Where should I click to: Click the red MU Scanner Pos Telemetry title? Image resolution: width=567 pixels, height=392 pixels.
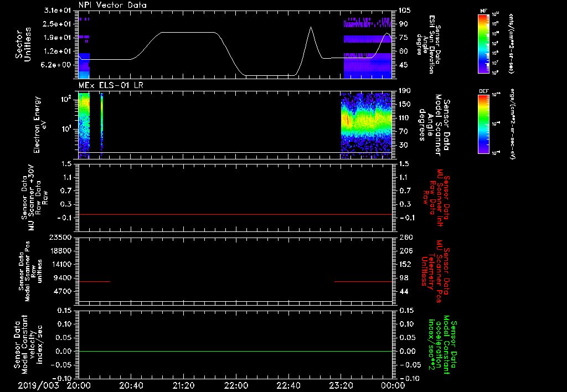click(x=435, y=271)
